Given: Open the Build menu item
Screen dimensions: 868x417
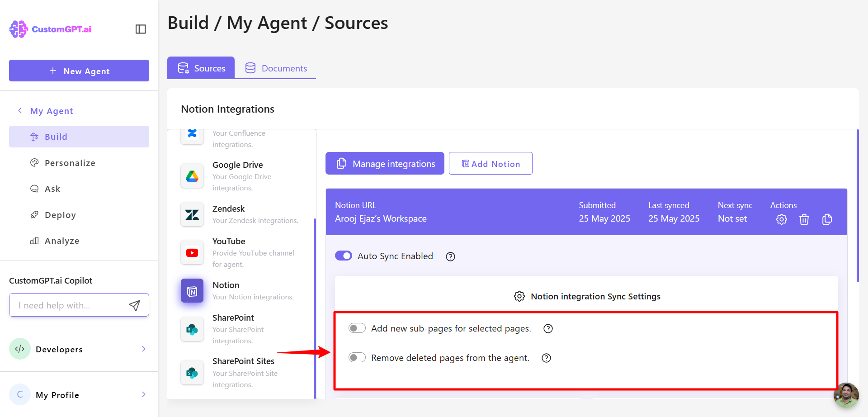Looking at the screenshot, I should tap(79, 137).
